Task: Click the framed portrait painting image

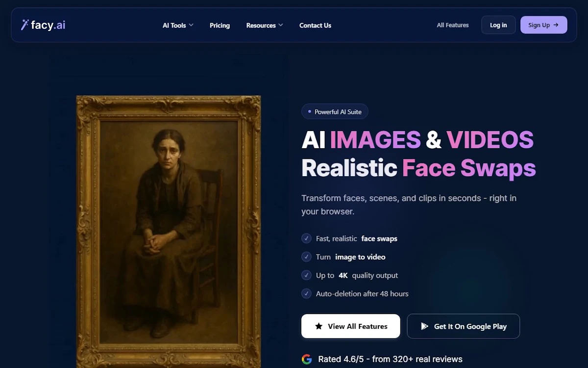Action: (x=169, y=232)
